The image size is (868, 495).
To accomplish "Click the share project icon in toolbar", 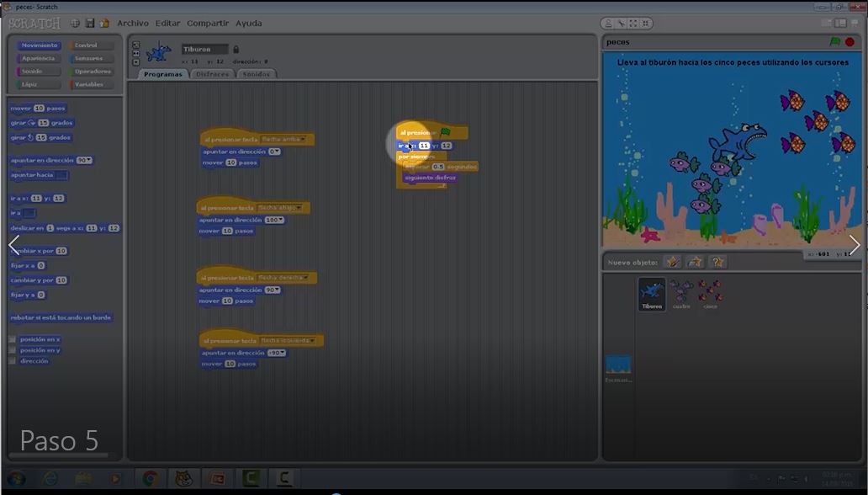I will 104,24.
